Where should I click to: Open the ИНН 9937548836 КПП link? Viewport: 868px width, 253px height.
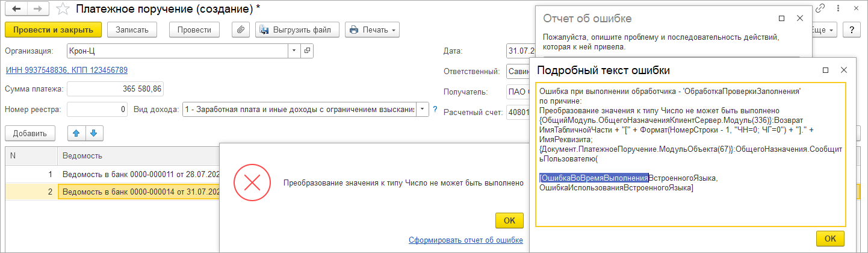(x=66, y=70)
